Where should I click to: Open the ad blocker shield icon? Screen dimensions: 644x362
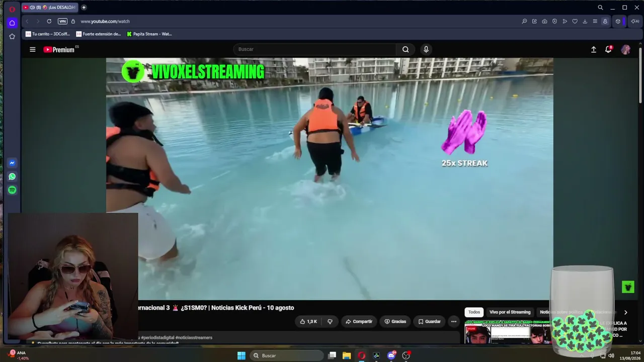(x=554, y=21)
